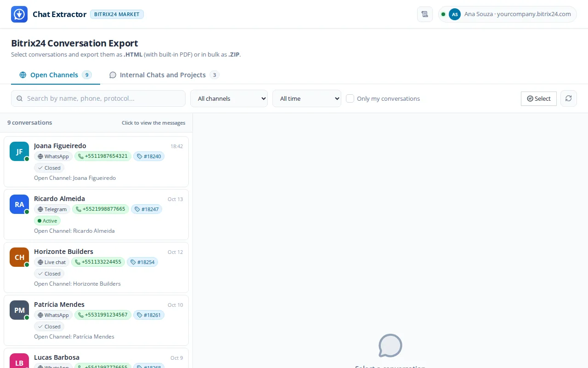Click the BITRIX24 MARKET badge

pos(117,14)
